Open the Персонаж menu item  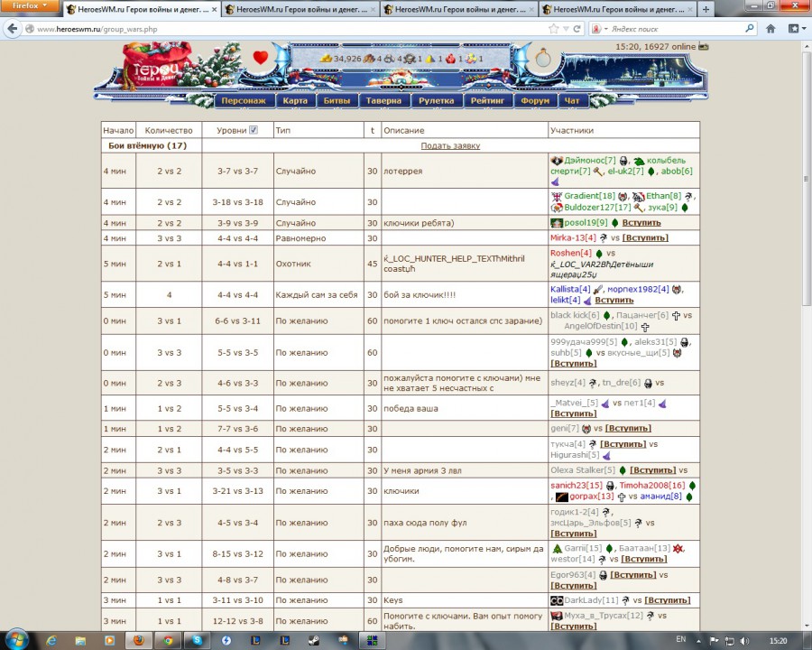(244, 100)
